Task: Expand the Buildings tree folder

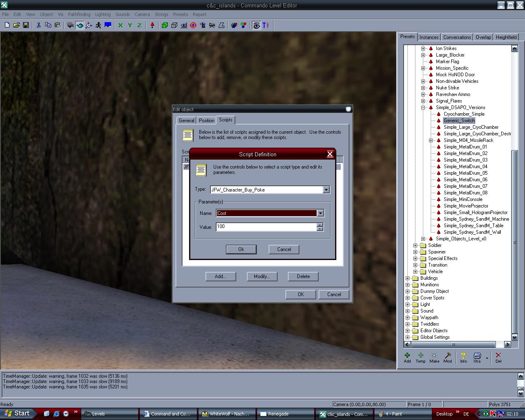Action: pyautogui.click(x=408, y=278)
